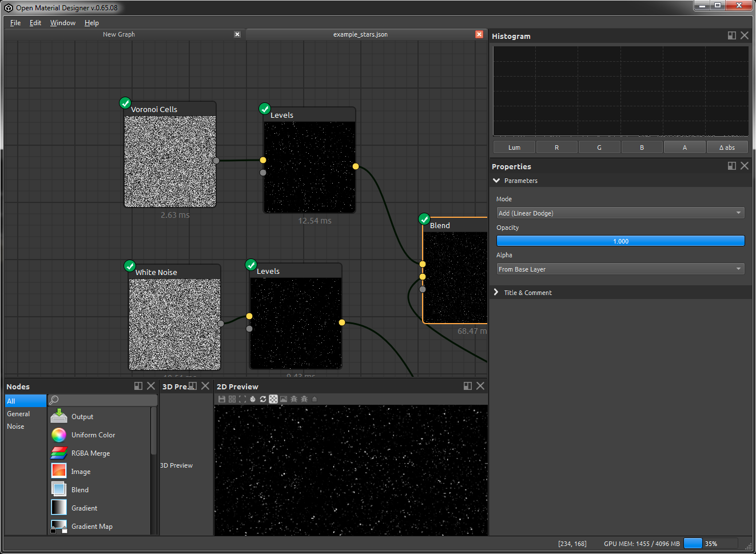Select the General node category
This screenshot has width=756, height=554.
[x=26, y=413]
